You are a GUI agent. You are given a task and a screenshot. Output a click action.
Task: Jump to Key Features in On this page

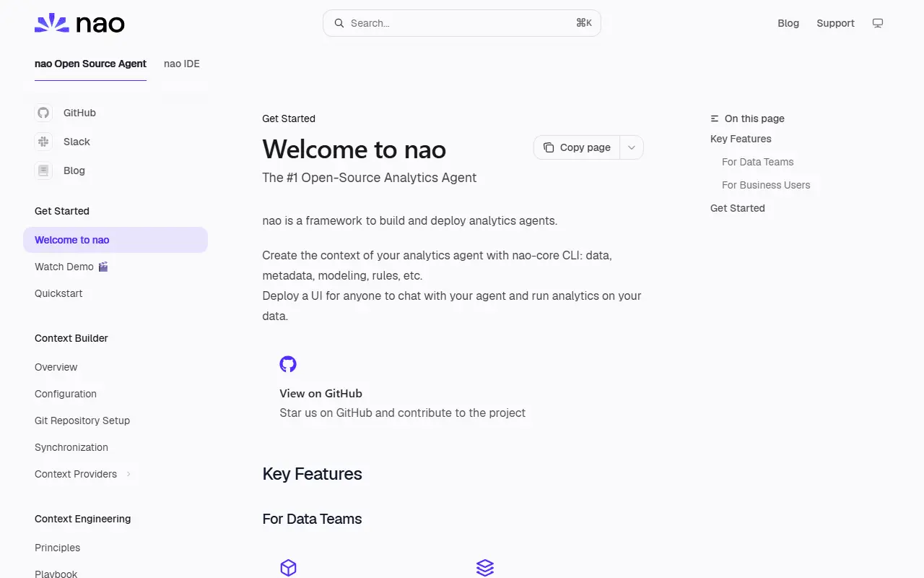tap(741, 139)
